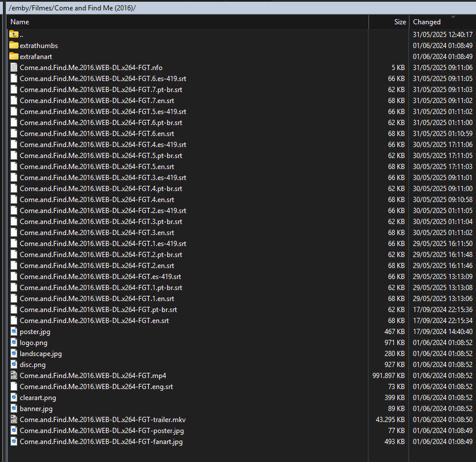Select the FGT-fanart.jpg image icon
476x462 pixels.
(x=14, y=441)
